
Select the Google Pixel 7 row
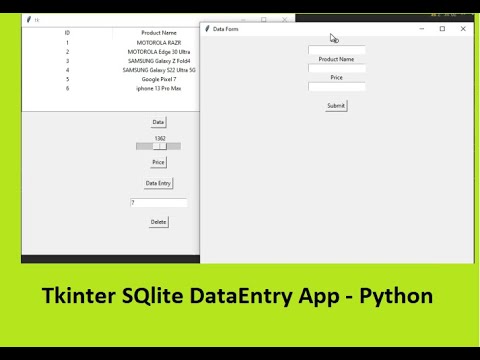[111, 79]
